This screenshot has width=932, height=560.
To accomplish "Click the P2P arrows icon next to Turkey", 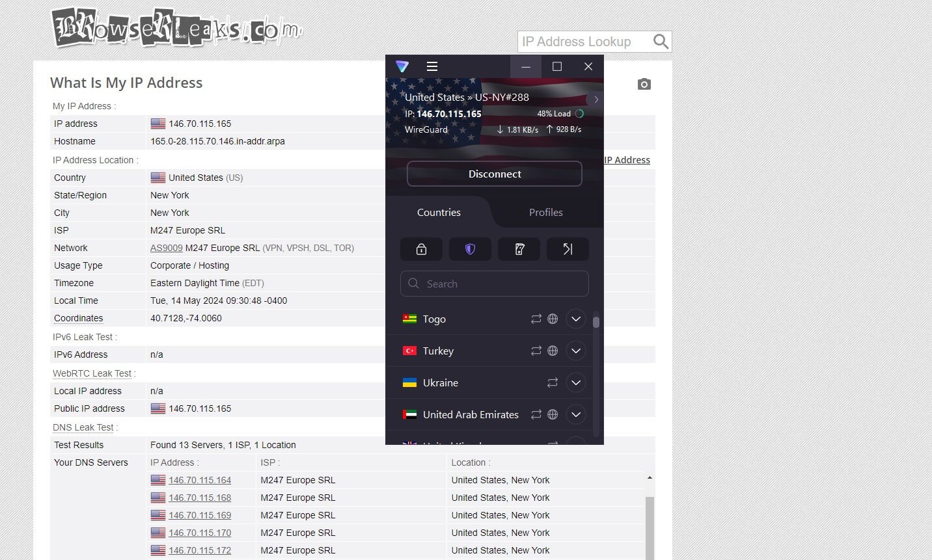I will (536, 351).
